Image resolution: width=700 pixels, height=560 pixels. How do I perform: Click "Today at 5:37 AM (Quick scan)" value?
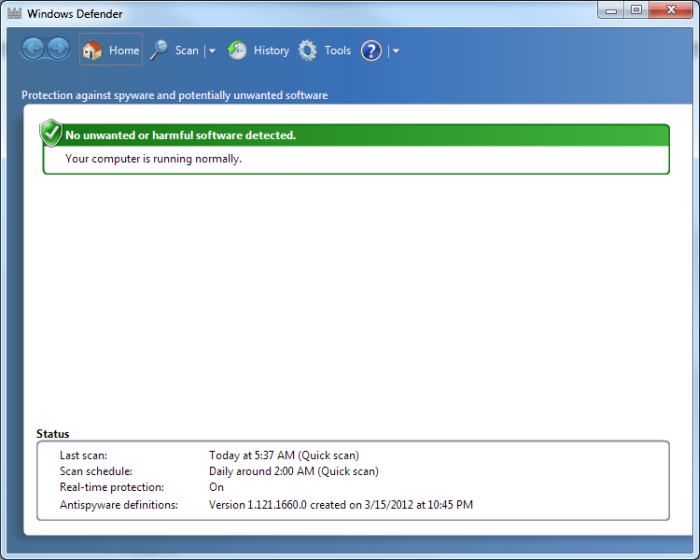(284, 456)
